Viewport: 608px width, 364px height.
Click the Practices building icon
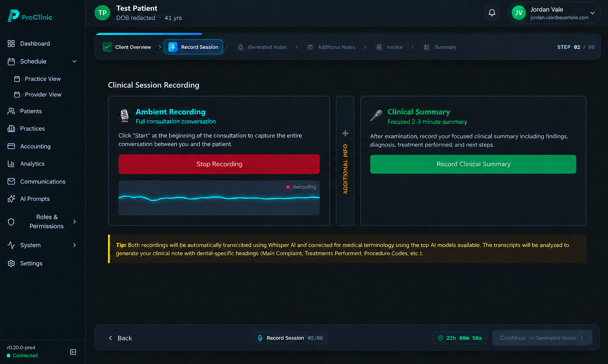pyautogui.click(x=11, y=129)
